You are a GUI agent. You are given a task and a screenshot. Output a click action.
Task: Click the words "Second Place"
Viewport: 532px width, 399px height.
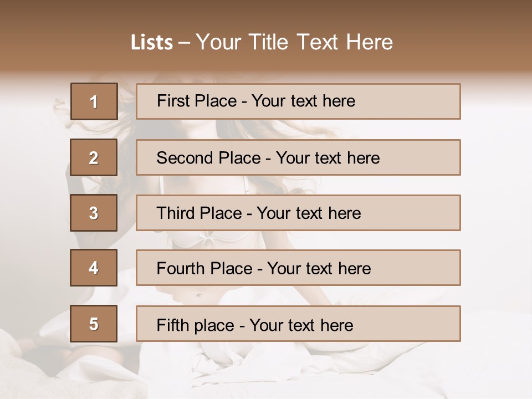pos(209,158)
